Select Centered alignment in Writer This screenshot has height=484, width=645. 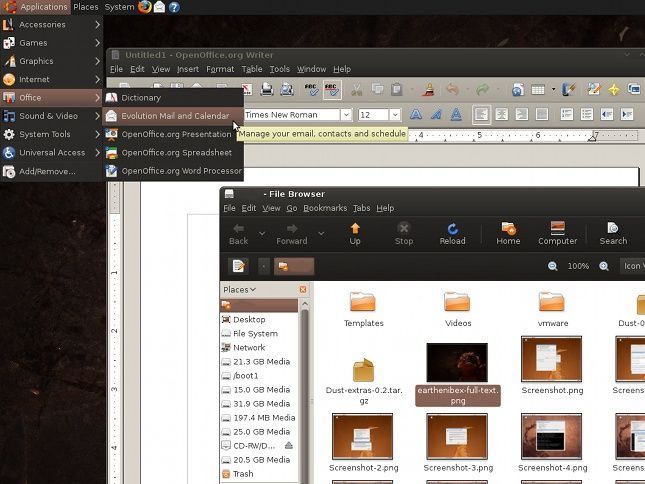501,114
